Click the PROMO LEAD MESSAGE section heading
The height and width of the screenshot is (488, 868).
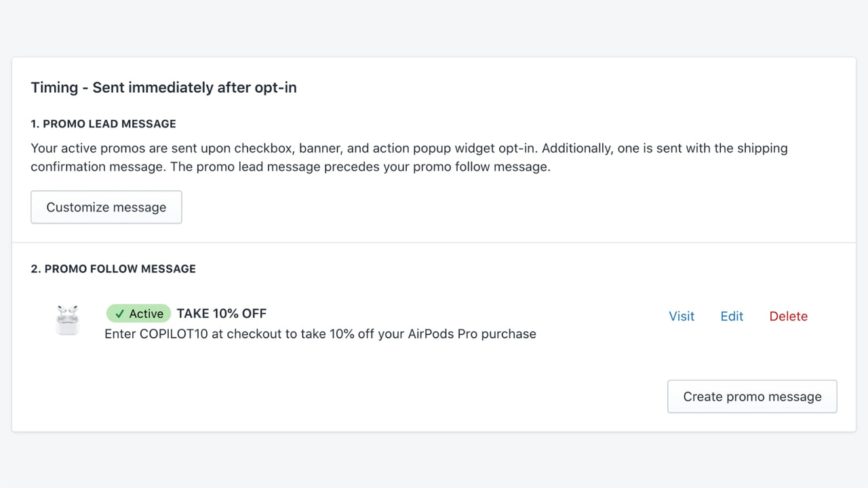[x=103, y=123]
